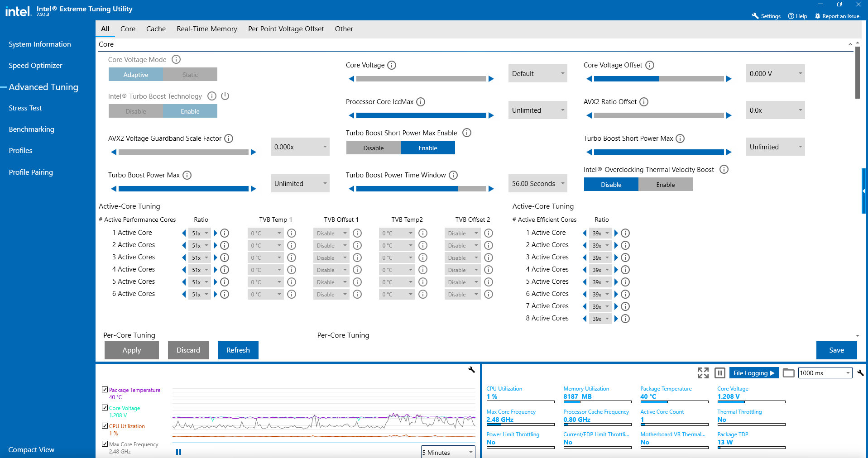Uncheck the CPU Utilization graph checkbox
The height and width of the screenshot is (458, 868).
coord(105,426)
